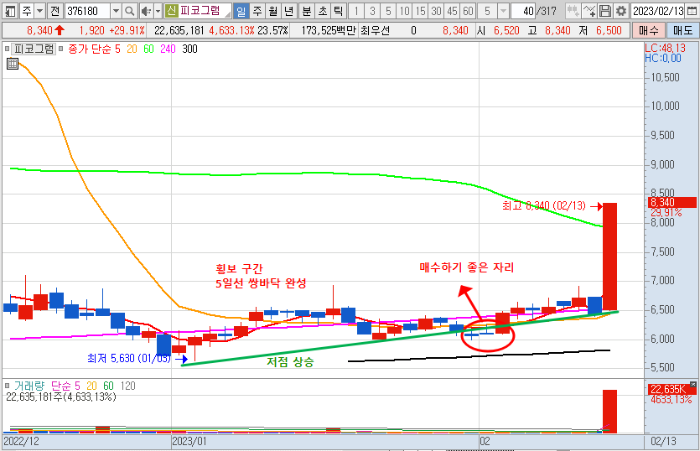Select the 15 interval button

(x=420, y=11)
